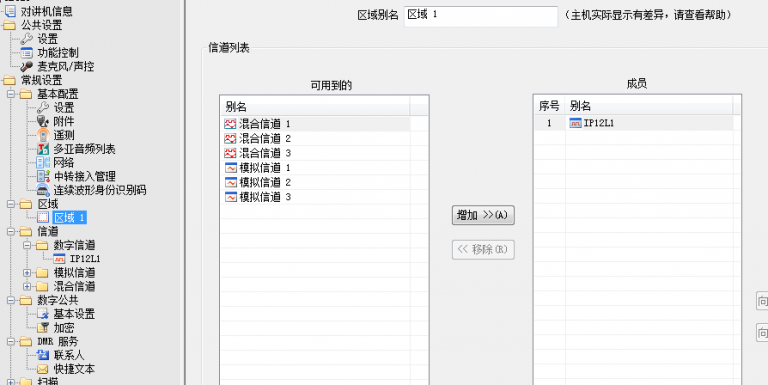768x385 pixels.
Task: Select 混合信道 1 text in available list
Action: [x=264, y=124]
